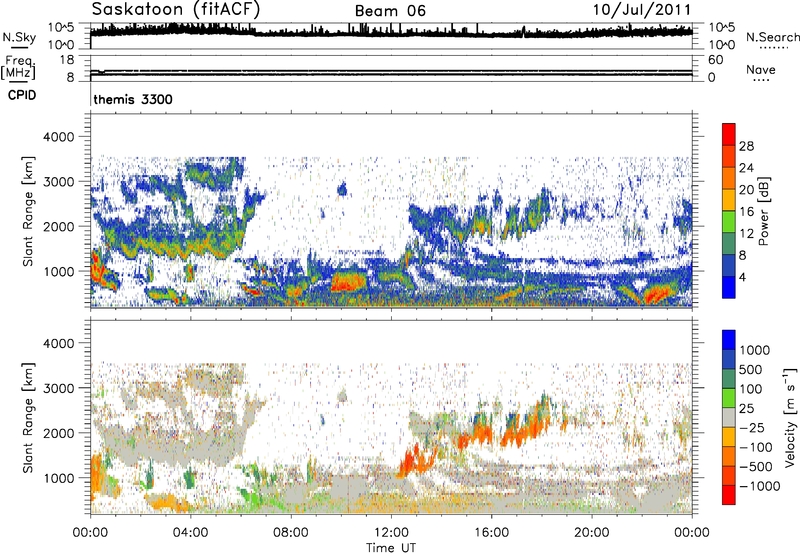Click the yellow 16–20 dB power color segment
Image resolution: width=800 pixels, height=554 pixels.
[729, 200]
